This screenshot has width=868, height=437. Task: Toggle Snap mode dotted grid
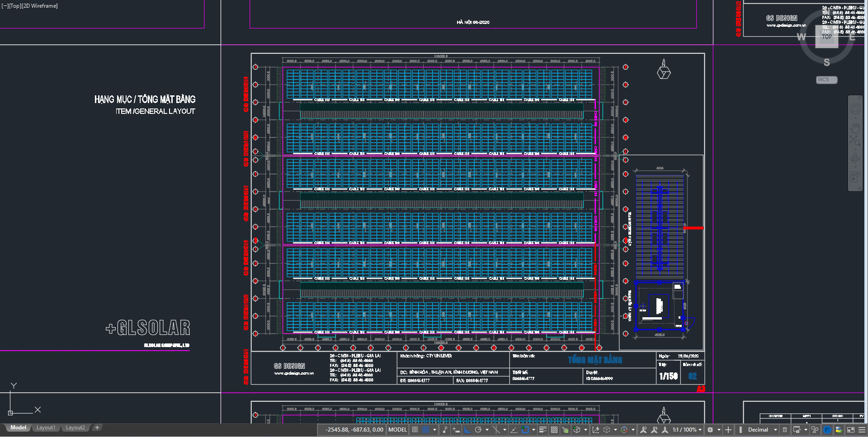pos(426,430)
